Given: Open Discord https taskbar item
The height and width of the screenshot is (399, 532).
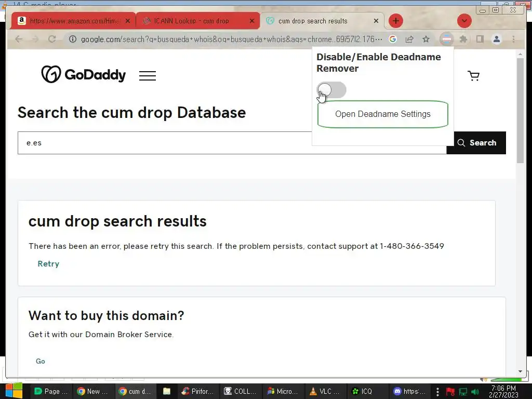Looking at the screenshot, I should pos(409,392).
